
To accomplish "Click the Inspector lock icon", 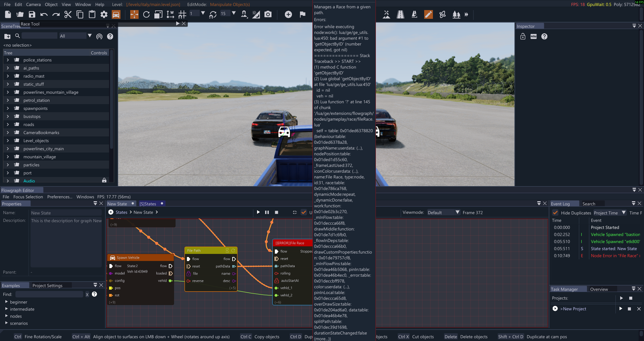I will coord(523,36).
